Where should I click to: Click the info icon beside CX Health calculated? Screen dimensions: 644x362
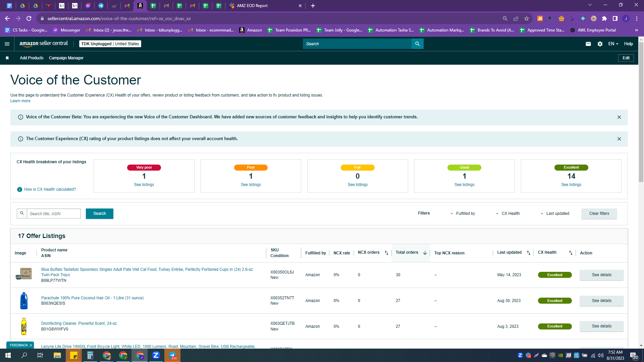(x=19, y=190)
